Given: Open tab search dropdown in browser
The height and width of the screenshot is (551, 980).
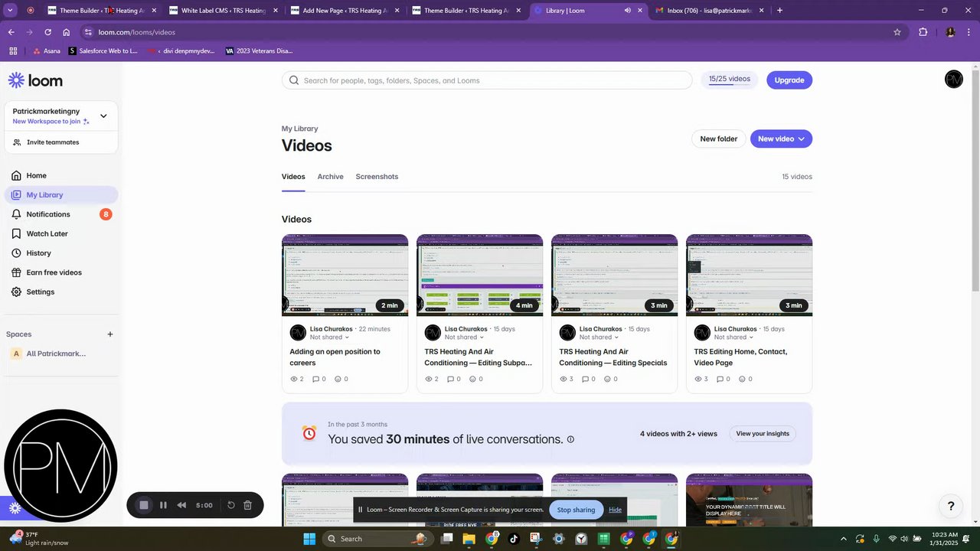Looking at the screenshot, I should click(11, 11).
